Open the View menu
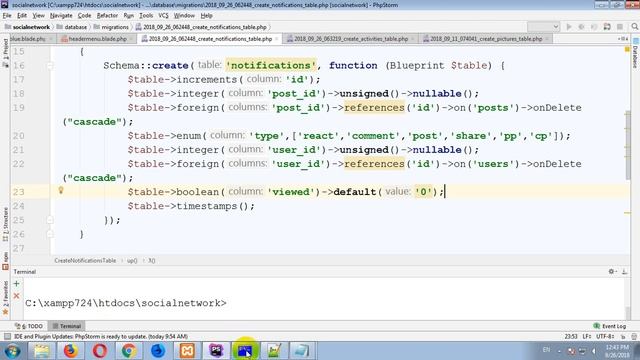 (38, 16)
